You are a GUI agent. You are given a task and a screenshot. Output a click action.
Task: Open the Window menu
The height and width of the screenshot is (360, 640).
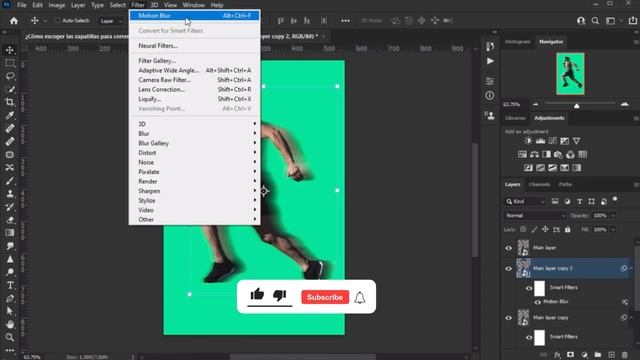(193, 5)
